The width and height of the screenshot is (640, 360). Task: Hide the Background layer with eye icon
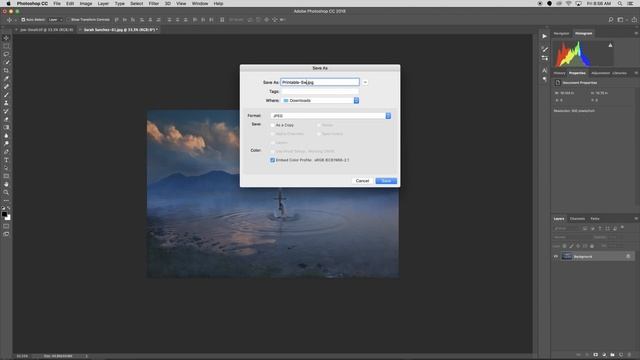556,256
